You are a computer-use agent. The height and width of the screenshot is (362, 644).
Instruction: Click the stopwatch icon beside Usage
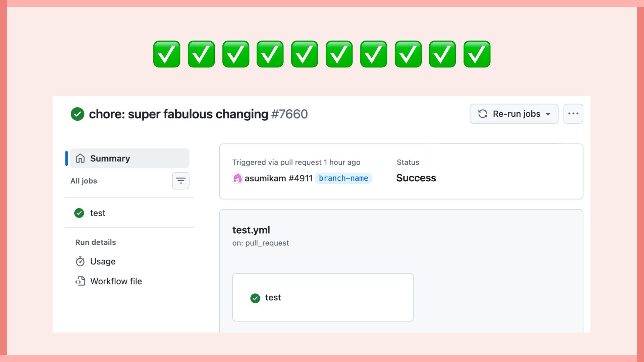click(80, 261)
